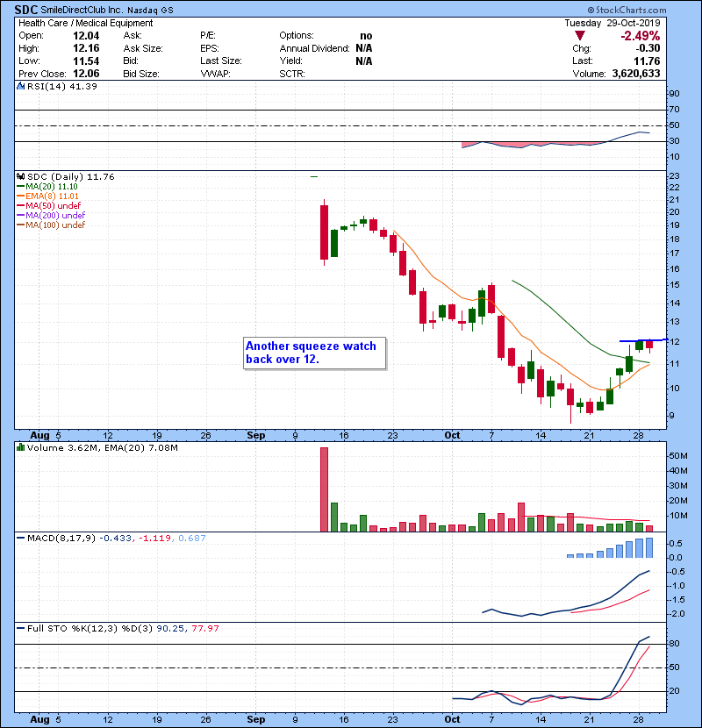Click the candlestick icon beside SDC (Daily)
This screenshot has width=702, height=728.
[20, 176]
